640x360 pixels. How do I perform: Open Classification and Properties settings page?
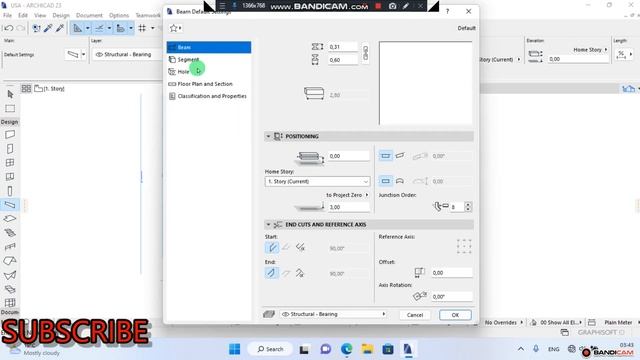pos(209,96)
